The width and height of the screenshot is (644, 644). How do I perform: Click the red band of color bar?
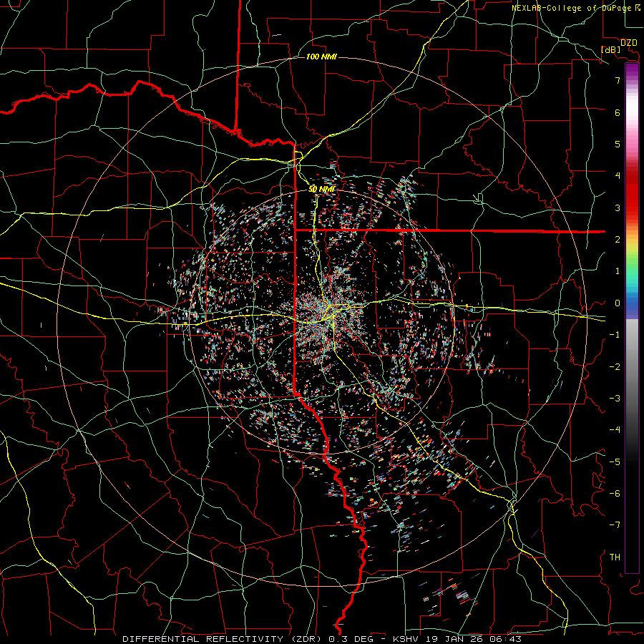pyautogui.click(x=632, y=193)
